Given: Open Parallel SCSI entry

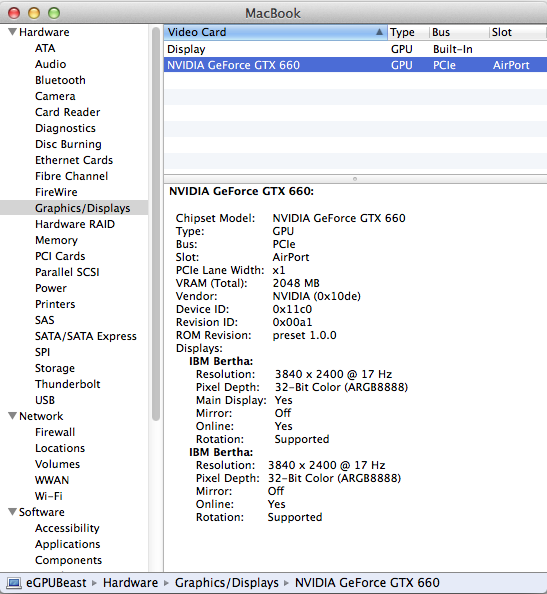Looking at the screenshot, I should click(67, 272).
